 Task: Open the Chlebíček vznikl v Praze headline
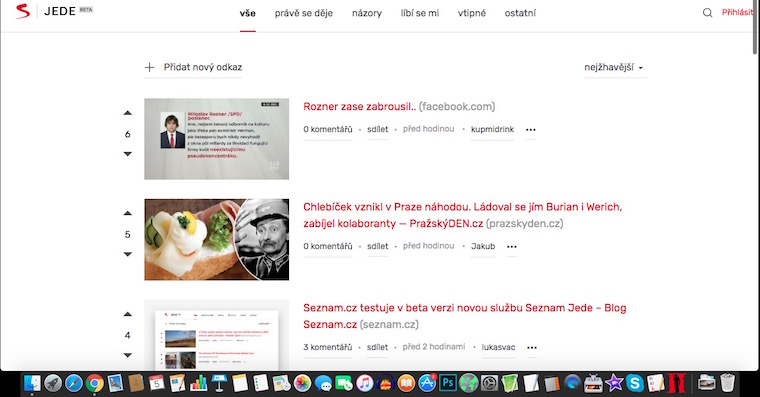tap(462, 215)
